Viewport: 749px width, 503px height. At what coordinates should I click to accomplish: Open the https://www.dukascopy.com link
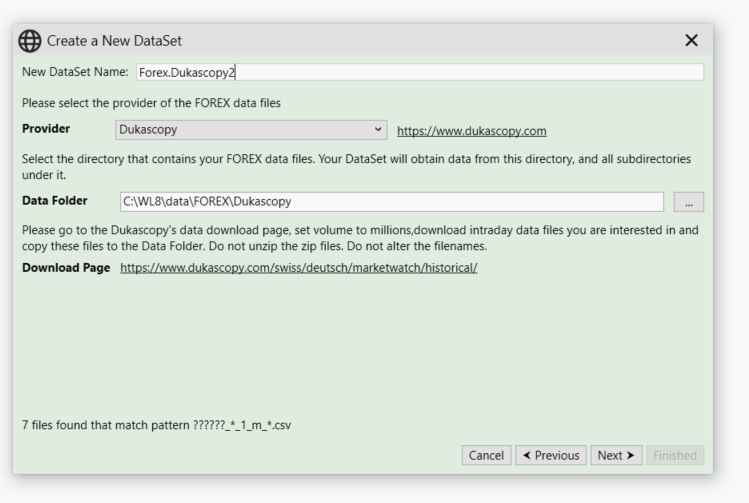(471, 131)
